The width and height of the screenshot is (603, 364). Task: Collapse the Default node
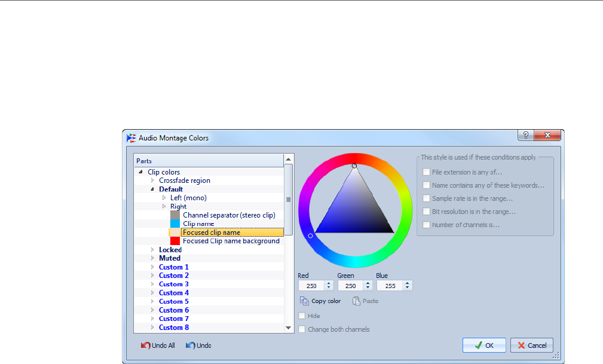(x=152, y=189)
